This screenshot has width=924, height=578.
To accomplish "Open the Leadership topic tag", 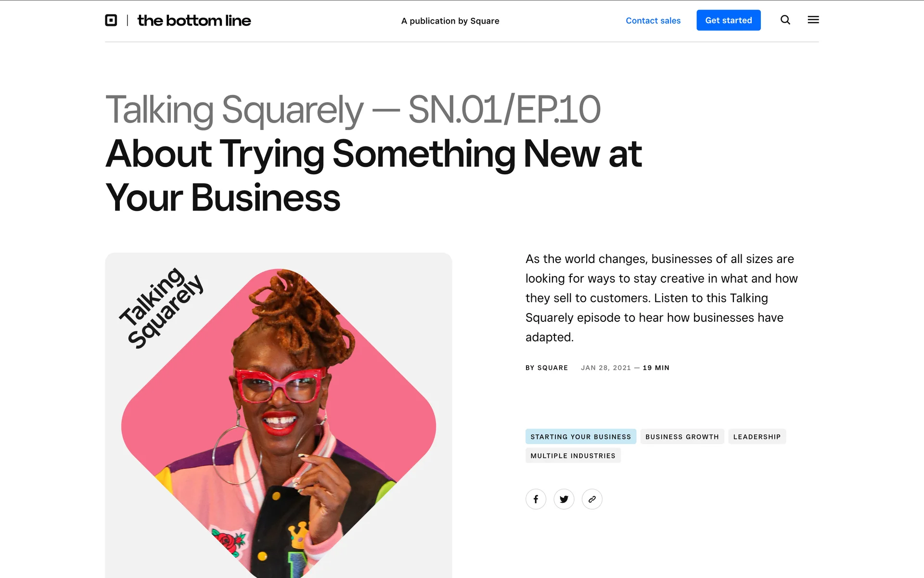I will point(757,436).
